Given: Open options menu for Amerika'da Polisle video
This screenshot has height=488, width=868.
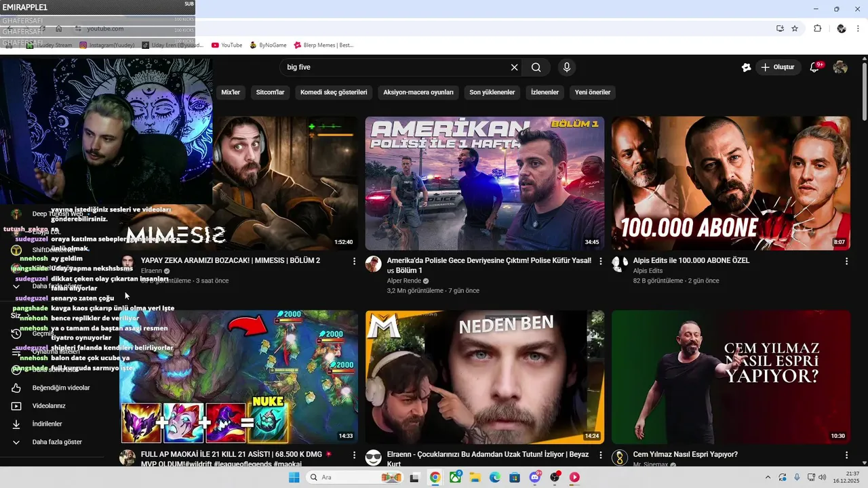Looking at the screenshot, I should [600, 261].
